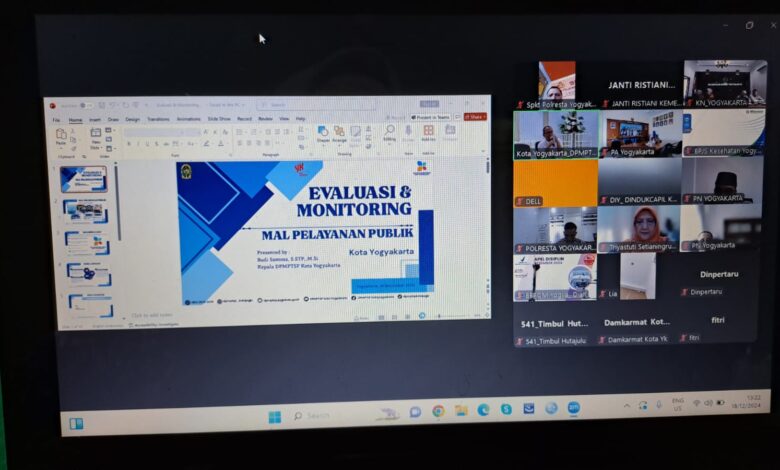This screenshot has height=470, width=780.
Task: Toggle Underline formatting
Action: [147, 144]
